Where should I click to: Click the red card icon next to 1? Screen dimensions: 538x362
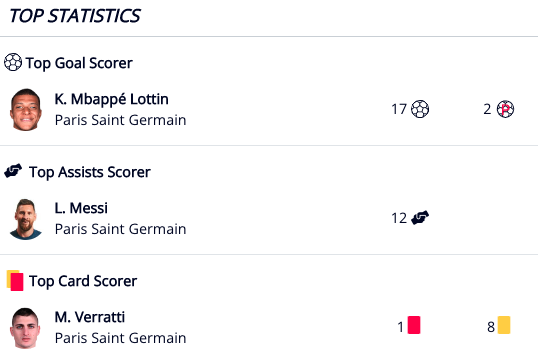414,325
